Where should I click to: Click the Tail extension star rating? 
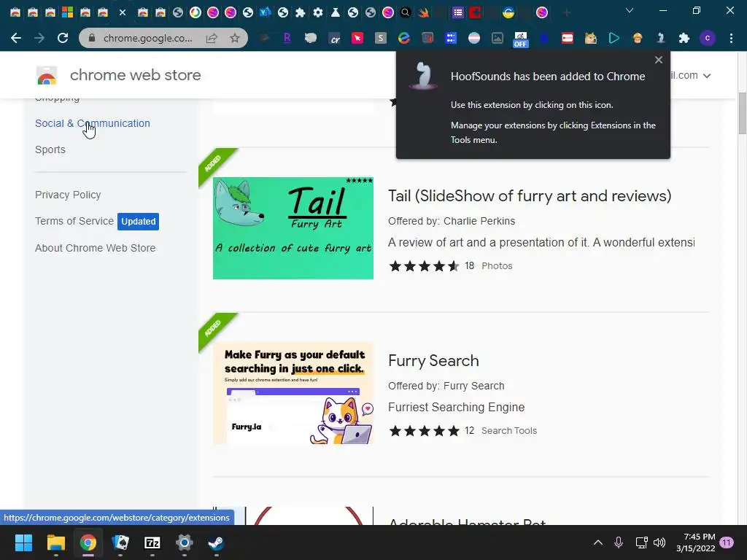(424, 265)
